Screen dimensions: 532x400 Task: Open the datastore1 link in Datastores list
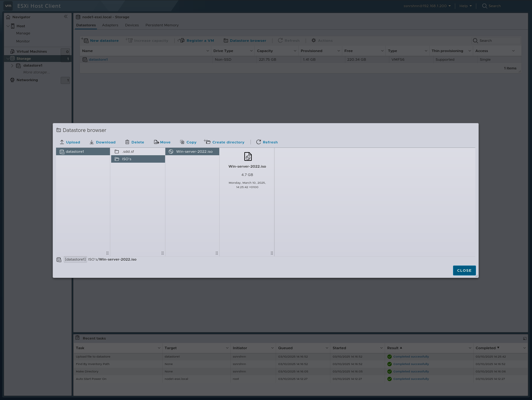[x=98, y=59]
